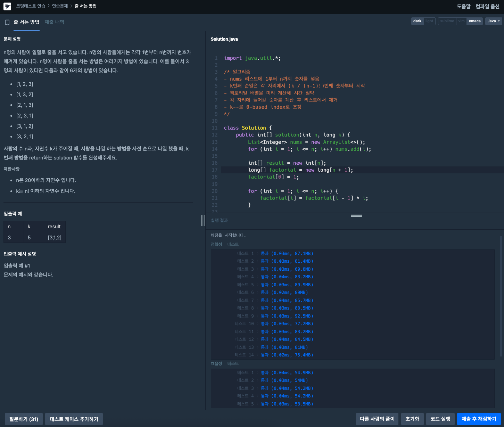504x427 pixels.
Task: Click '채점을 시작합니다.' message
Action: [x=228, y=236]
